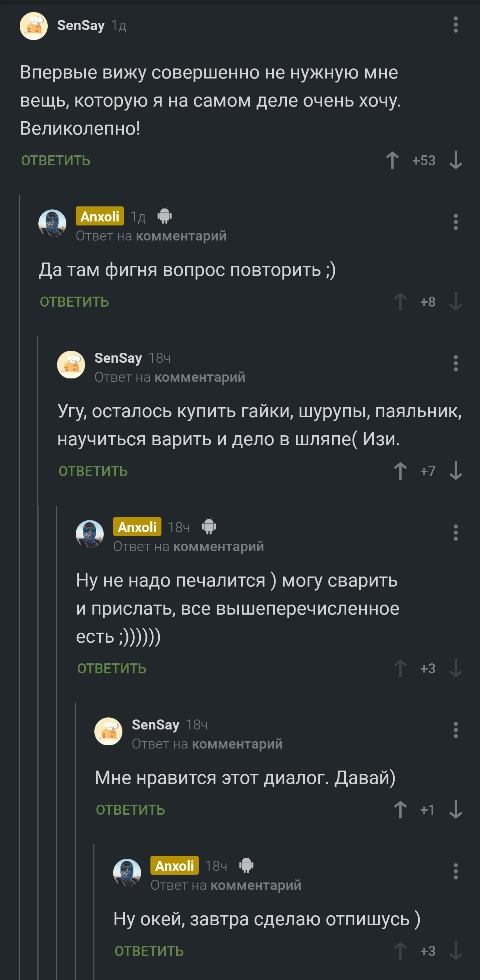Upvote Anxoli's "Да там фигня" comment
The height and width of the screenshot is (980, 480).
400,302
